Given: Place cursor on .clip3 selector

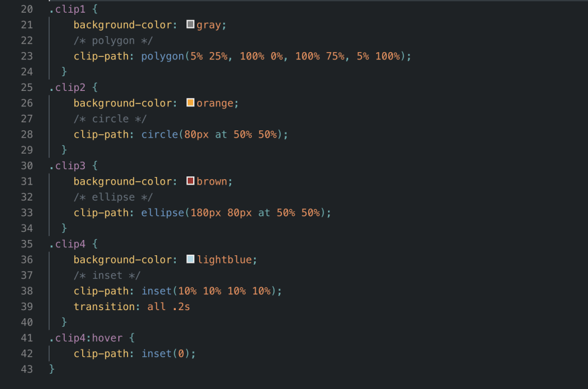Looking at the screenshot, I should (67, 166).
